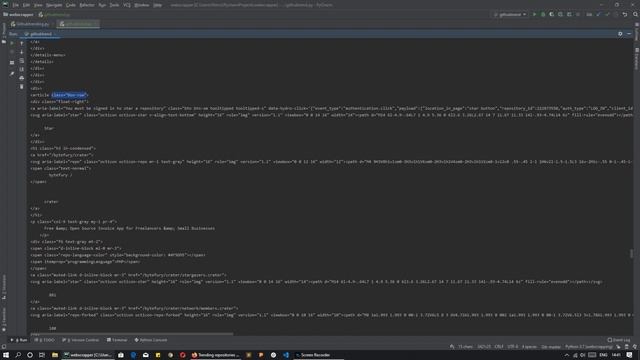The width and height of the screenshot is (640, 360).
Task: Click the ENG language indicator
Action: coord(603,355)
